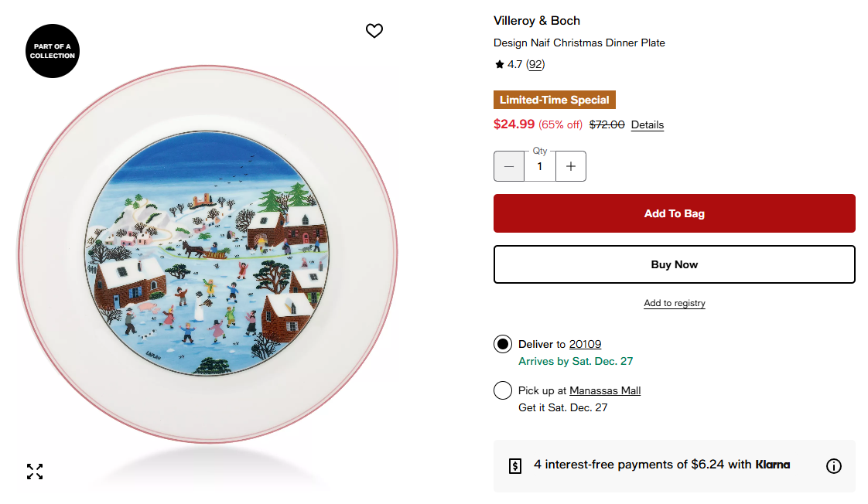The width and height of the screenshot is (868, 504).
Task: Open the Add to registry link
Action: coord(674,303)
